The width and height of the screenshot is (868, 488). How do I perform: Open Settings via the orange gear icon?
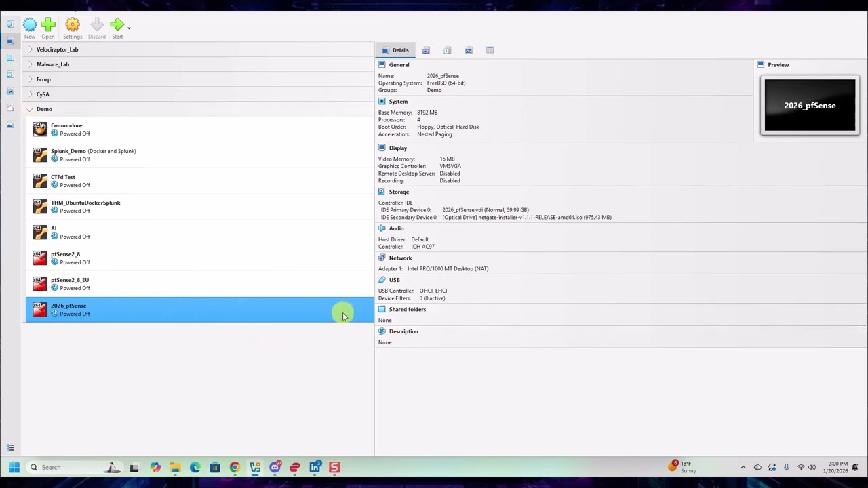tap(73, 28)
